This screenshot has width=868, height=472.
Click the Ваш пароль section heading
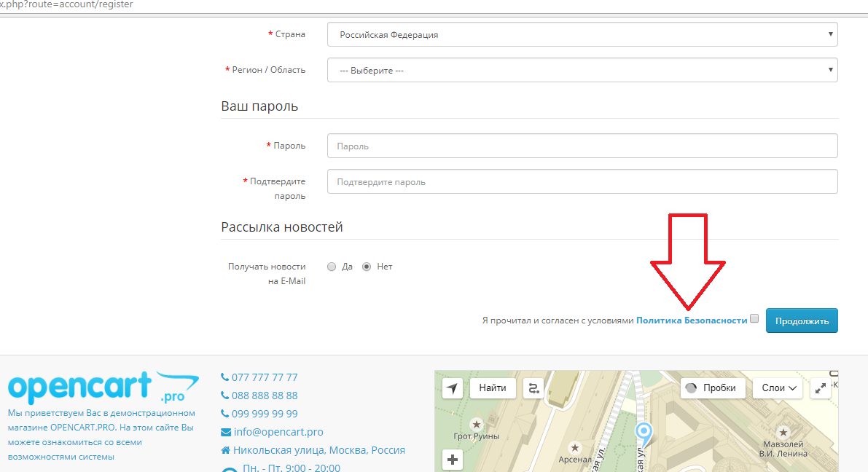click(x=259, y=106)
